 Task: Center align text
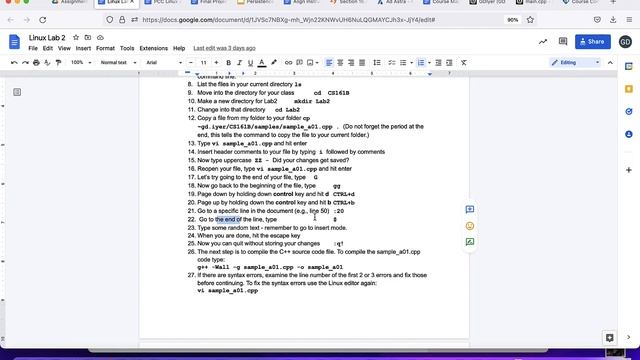click(x=340, y=62)
